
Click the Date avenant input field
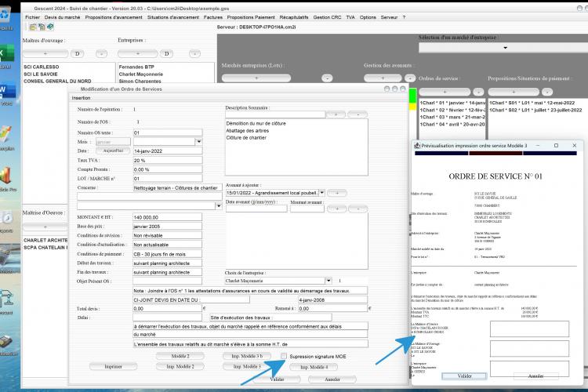click(256, 209)
